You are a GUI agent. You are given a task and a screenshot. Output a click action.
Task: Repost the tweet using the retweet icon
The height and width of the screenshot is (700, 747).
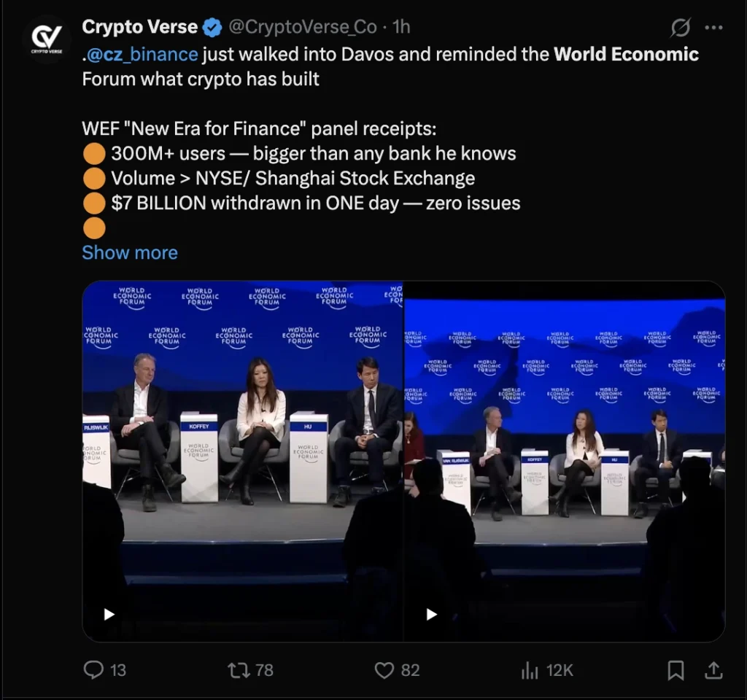click(x=239, y=669)
